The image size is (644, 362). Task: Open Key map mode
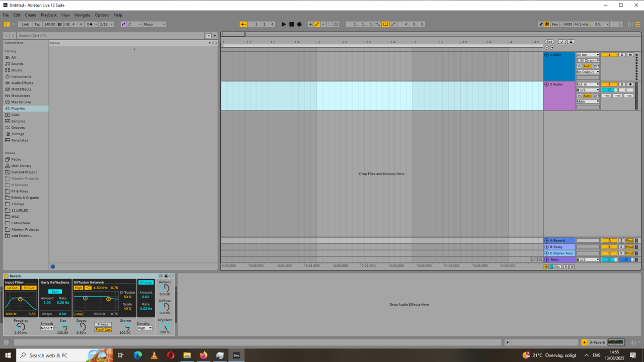(555, 24)
